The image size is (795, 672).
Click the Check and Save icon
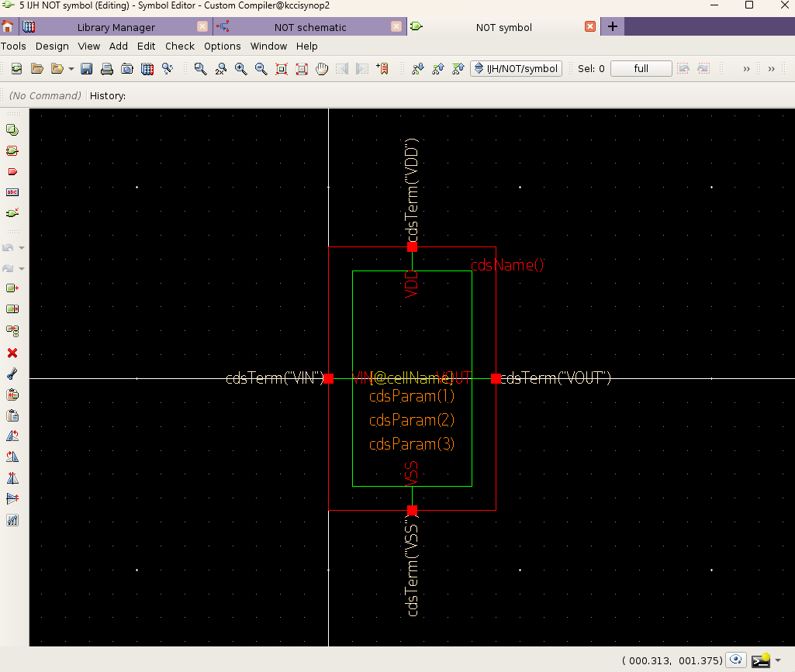point(17,69)
